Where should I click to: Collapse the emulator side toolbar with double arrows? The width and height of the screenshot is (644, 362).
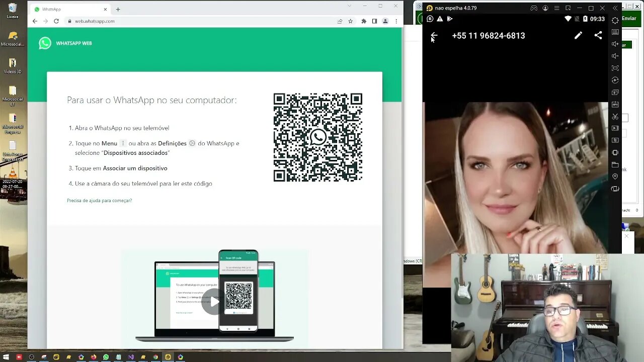(615, 8)
